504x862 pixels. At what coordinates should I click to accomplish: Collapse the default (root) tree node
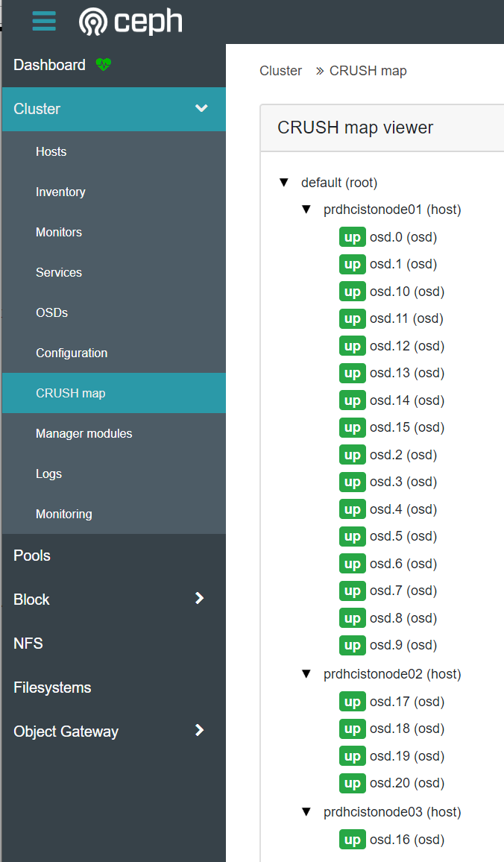click(x=284, y=183)
